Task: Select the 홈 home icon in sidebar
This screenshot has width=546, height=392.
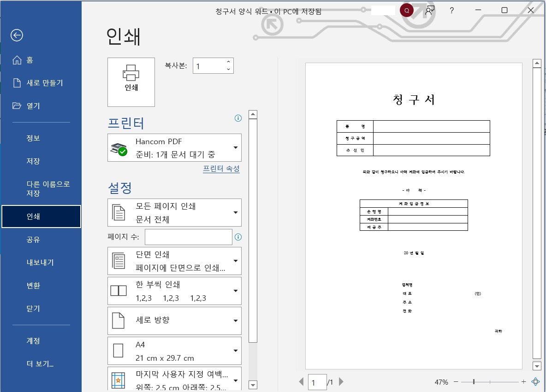Action: click(17, 60)
